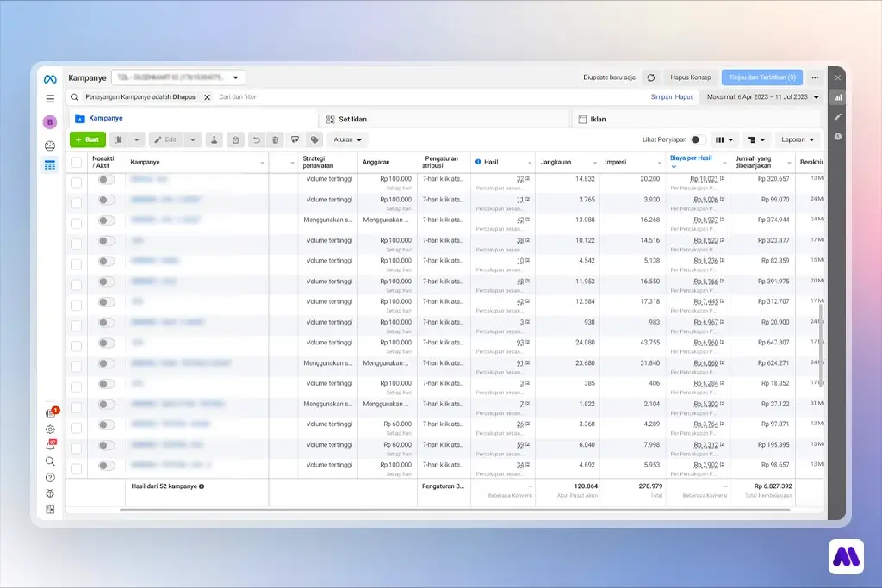
Task: Open settings gear in left sidebar
Action: tap(50, 430)
